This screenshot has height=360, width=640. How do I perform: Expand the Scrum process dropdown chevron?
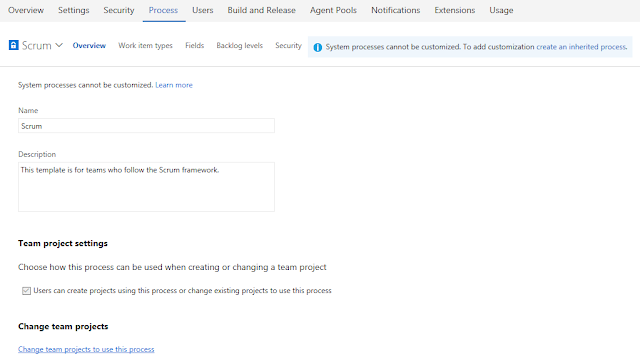point(59,45)
